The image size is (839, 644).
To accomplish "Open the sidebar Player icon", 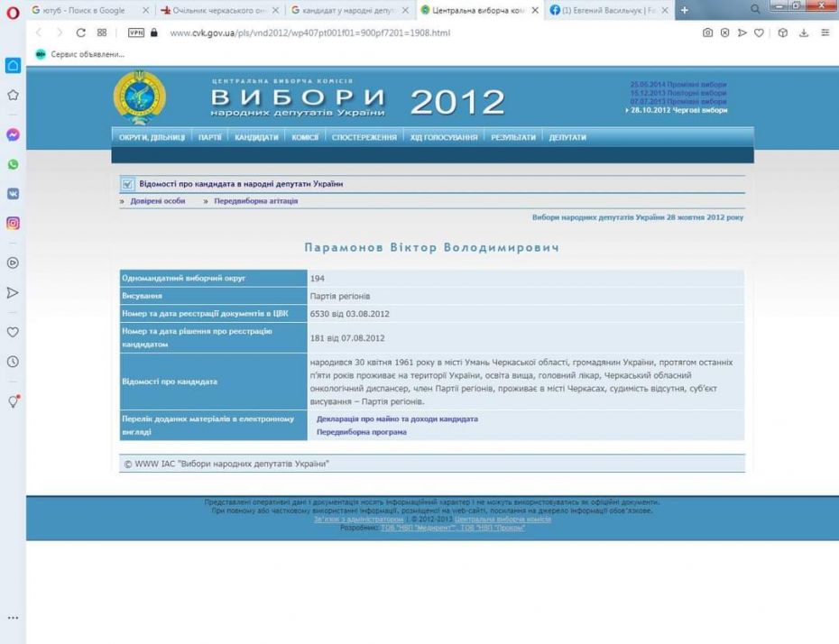I will pos(13,262).
